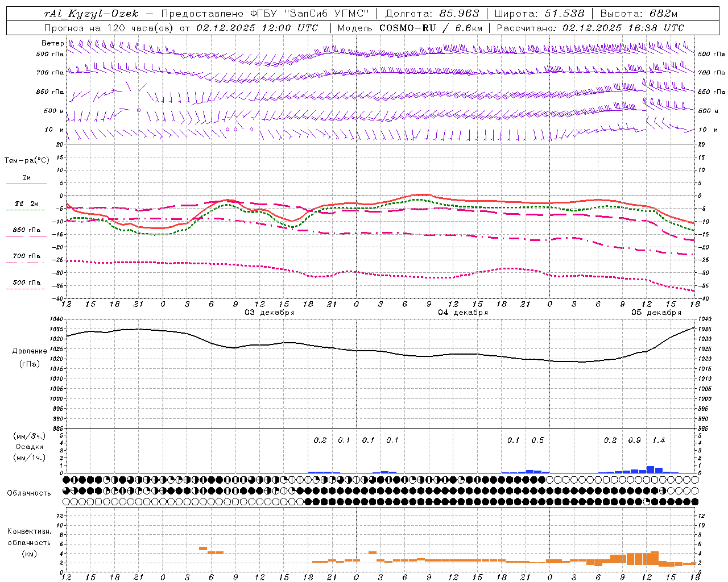
Task: Click the '03 декабря' date label
Action: (270, 313)
